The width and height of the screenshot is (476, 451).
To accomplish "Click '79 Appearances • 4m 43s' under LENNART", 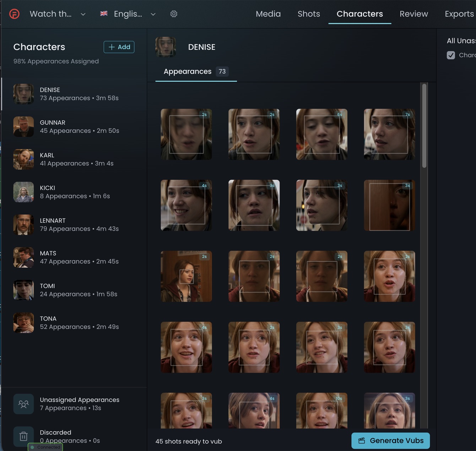I will tap(79, 229).
